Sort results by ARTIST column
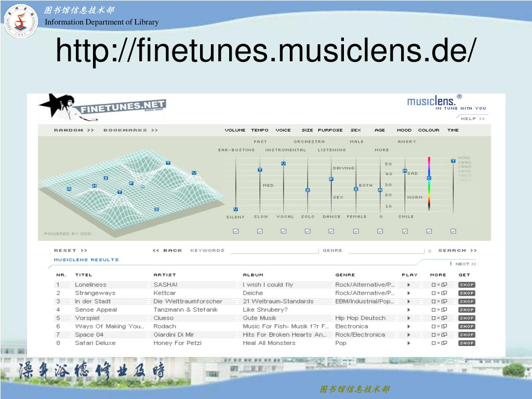 165,275
